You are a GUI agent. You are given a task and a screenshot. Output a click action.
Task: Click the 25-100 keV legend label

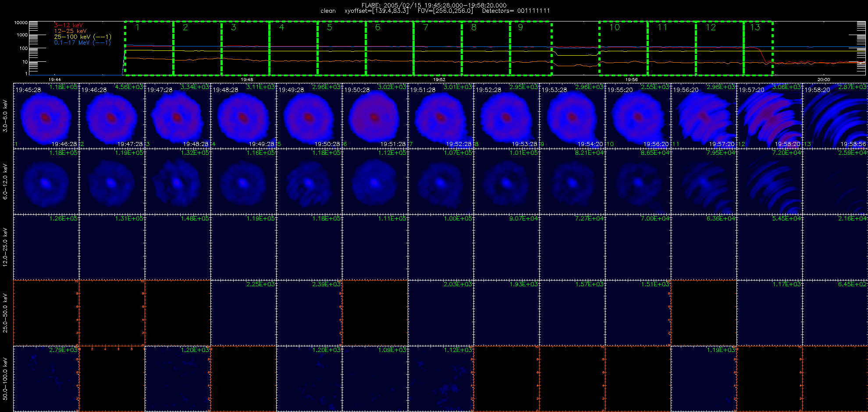coord(82,37)
